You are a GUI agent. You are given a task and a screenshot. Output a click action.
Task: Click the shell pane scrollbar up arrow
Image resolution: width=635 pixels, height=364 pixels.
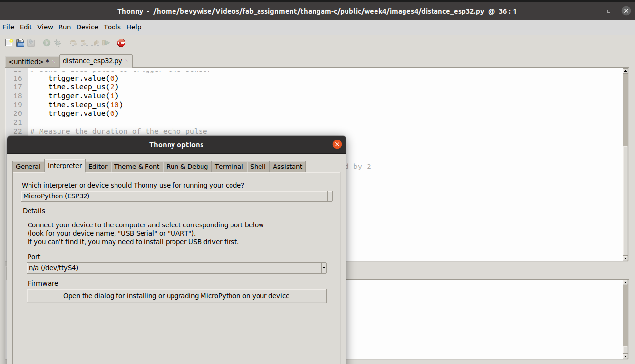[625, 282]
